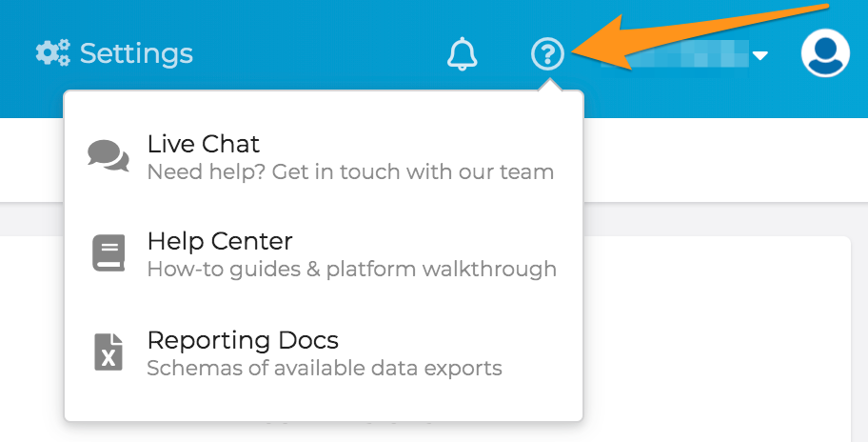Click the Reporting Docs title text

click(243, 341)
